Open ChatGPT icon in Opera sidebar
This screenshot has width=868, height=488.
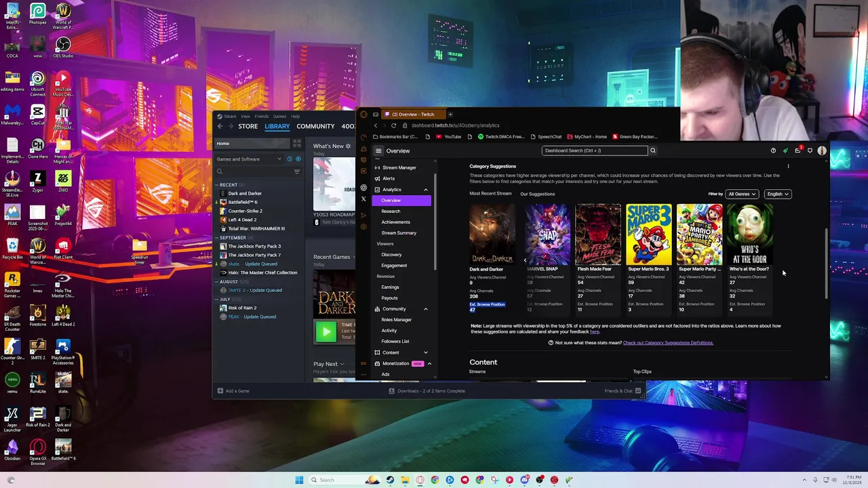(363, 188)
